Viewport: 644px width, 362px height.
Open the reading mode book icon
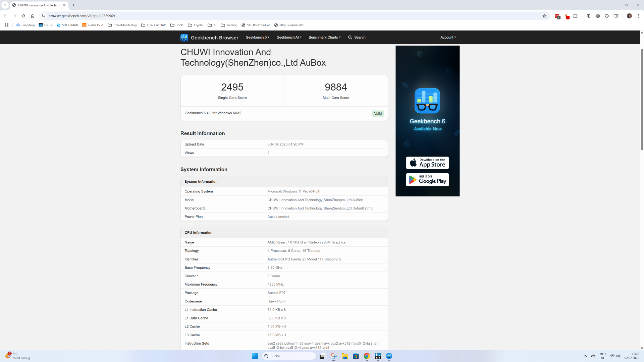tap(616, 16)
